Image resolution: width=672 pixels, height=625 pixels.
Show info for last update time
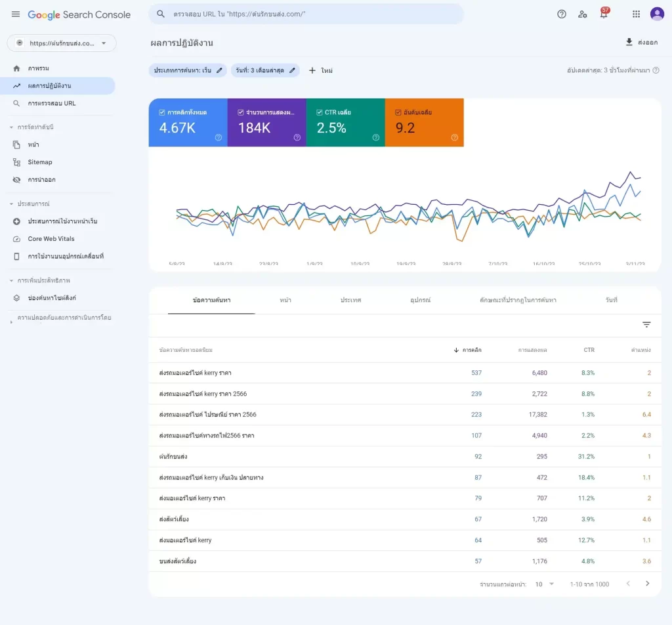tap(656, 70)
